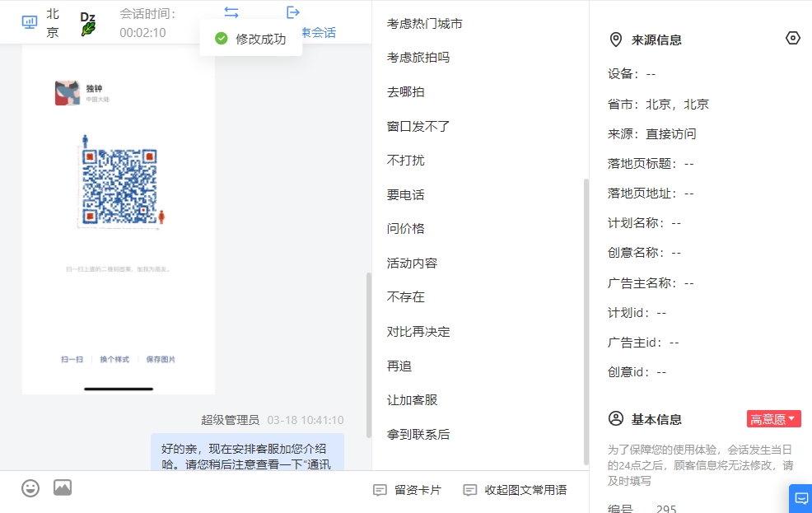
Task: Select quick phrase 拿到联系后
Action: 418,434
